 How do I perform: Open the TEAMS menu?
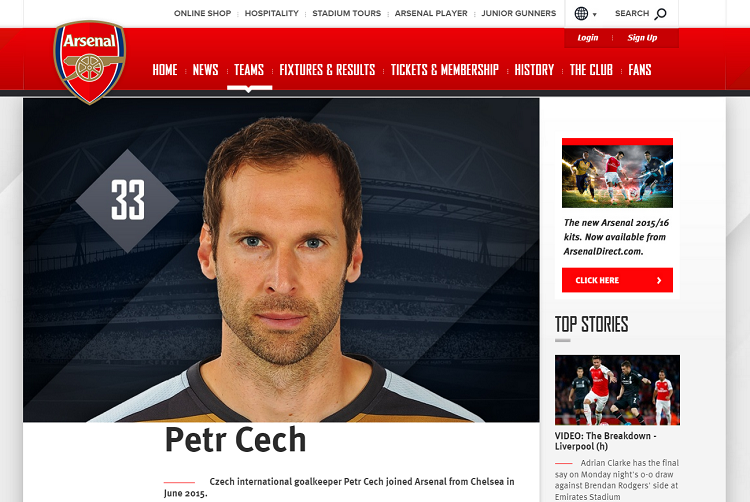click(249, 70)
